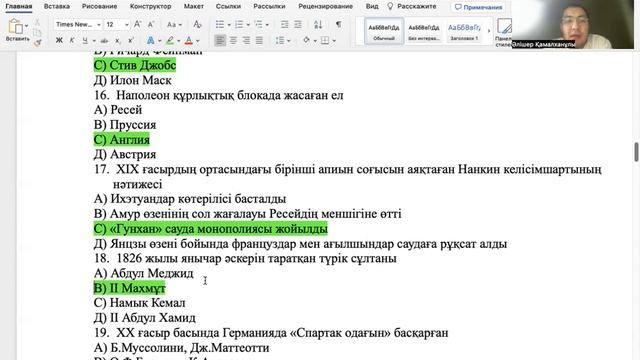Apply the Обычный style
The width and height of the screenshot is (640, 360).
384,31
